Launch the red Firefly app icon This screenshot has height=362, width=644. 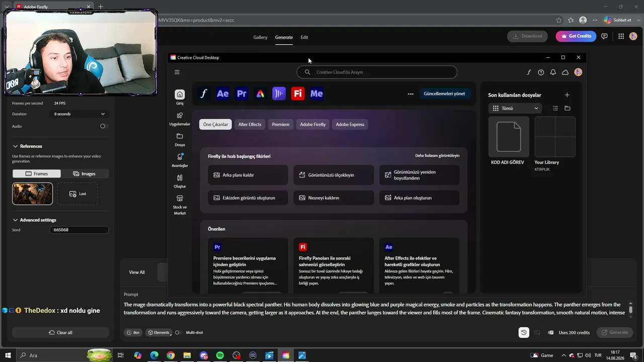tap(298, 94)
